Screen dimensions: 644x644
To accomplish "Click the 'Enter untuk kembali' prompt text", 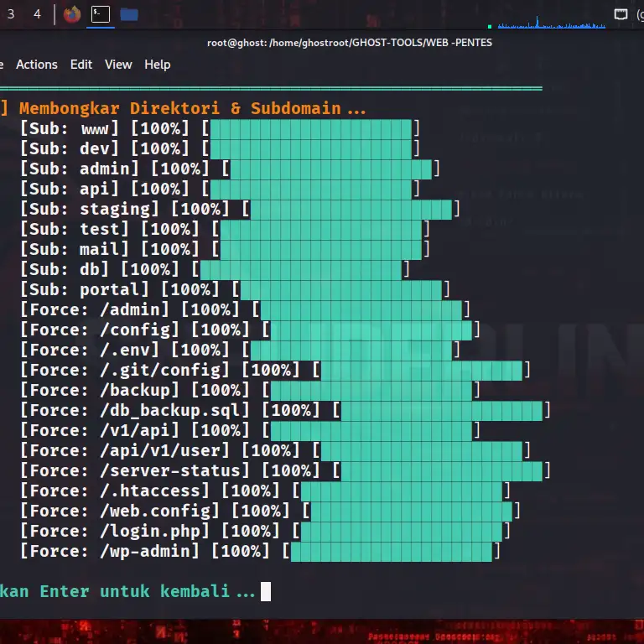I will 148,591.
